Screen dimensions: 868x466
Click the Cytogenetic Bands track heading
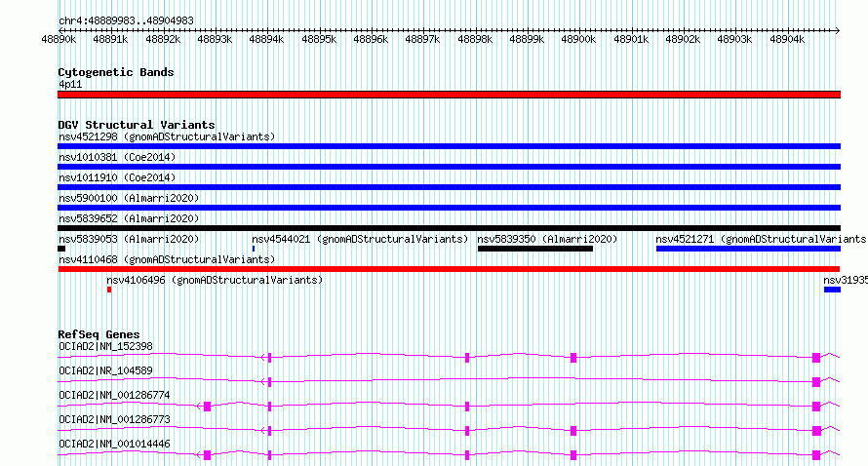tap(116, 72)
